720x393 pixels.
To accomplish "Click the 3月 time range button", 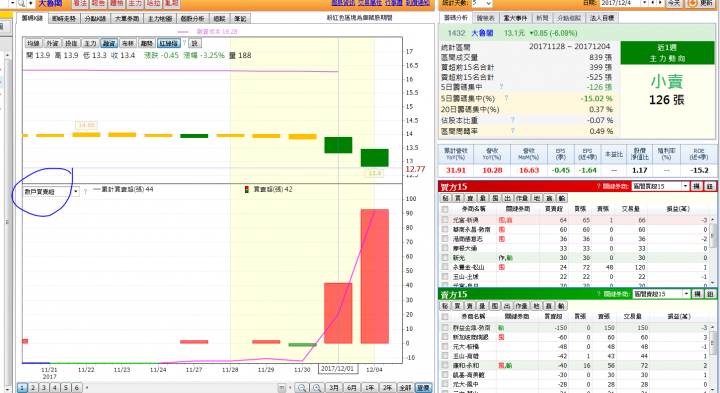I will point(334,388).
